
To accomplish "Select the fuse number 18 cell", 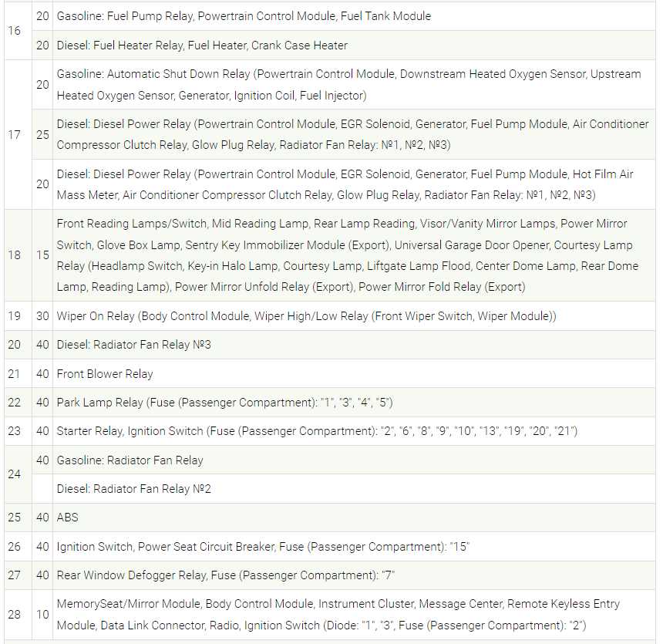I will [x=19, y=255].
